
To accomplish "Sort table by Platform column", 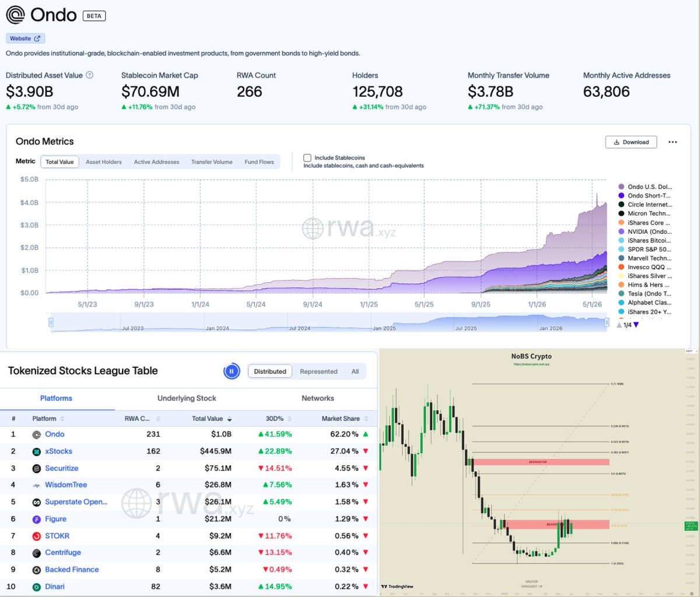I will pyautogui.click(x=49, y=419).
